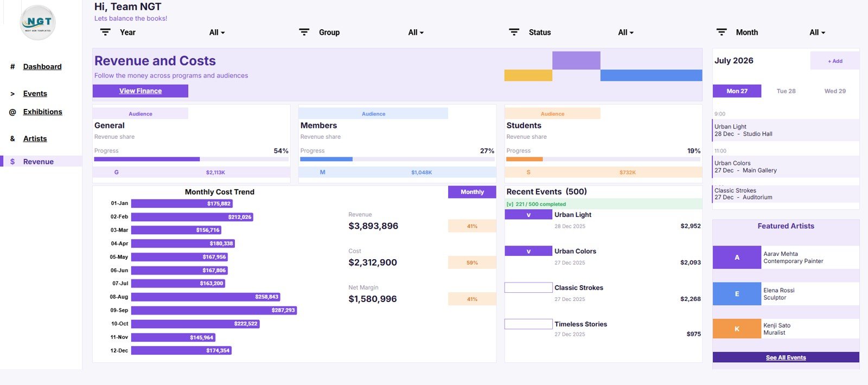The height and width of the screenshot is (385, 868).
Task: Click Aarav Mehta's A avatar
Action: pos(737,258)
